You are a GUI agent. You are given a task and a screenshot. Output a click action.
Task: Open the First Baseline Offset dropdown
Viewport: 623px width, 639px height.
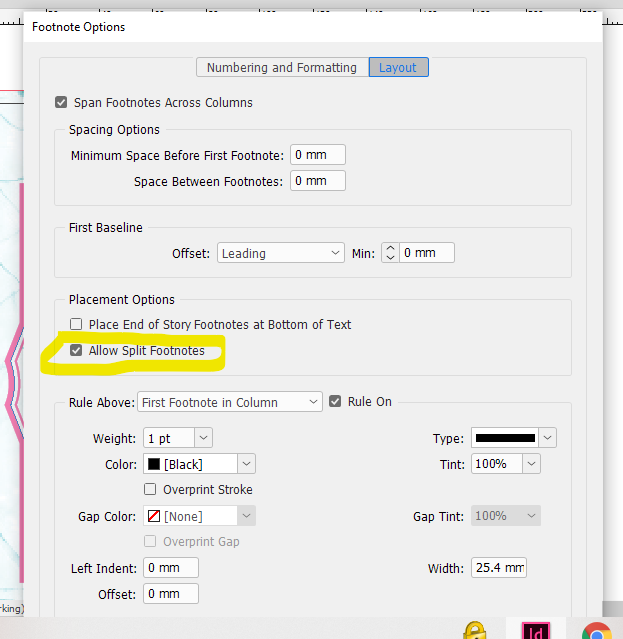[281, 253]
